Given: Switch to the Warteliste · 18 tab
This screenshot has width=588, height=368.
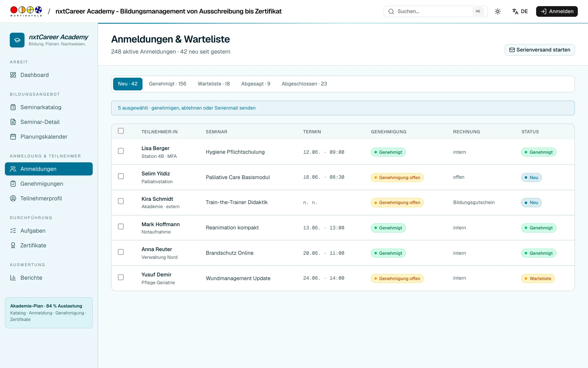Looking at the screenshot, I should (214, 84).
